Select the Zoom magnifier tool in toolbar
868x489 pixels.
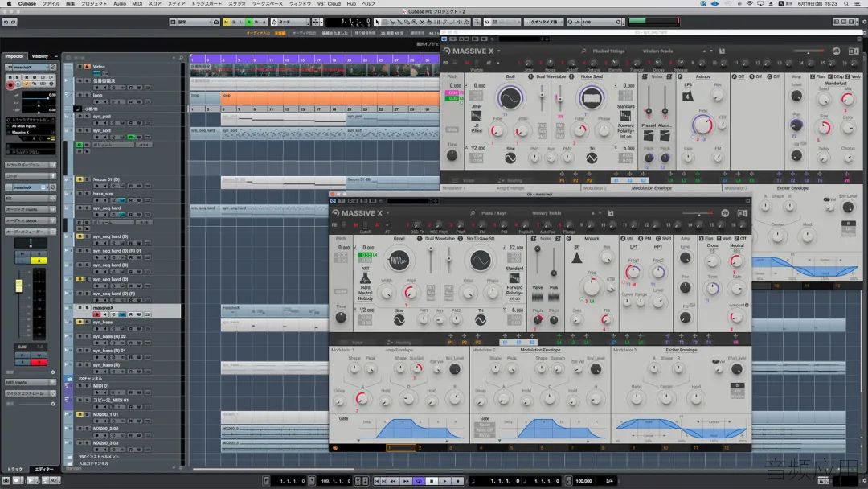415,23
